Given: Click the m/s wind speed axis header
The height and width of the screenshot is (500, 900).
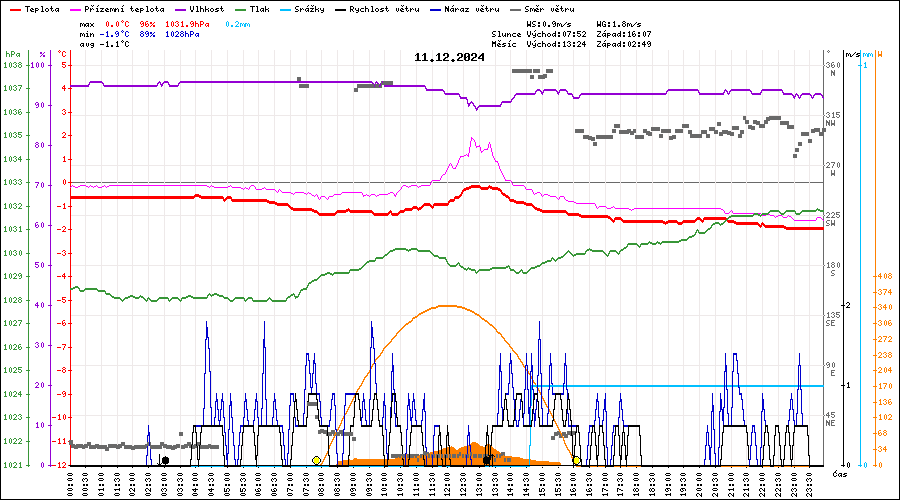Looking at the screenshot, I should click(850, 53).
